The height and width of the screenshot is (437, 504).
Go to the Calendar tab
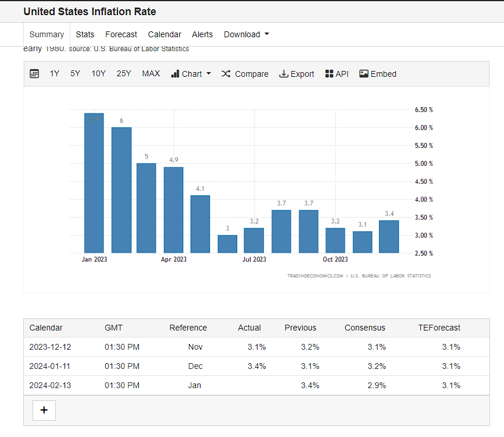pyautogui.click(x=165, y=34)
